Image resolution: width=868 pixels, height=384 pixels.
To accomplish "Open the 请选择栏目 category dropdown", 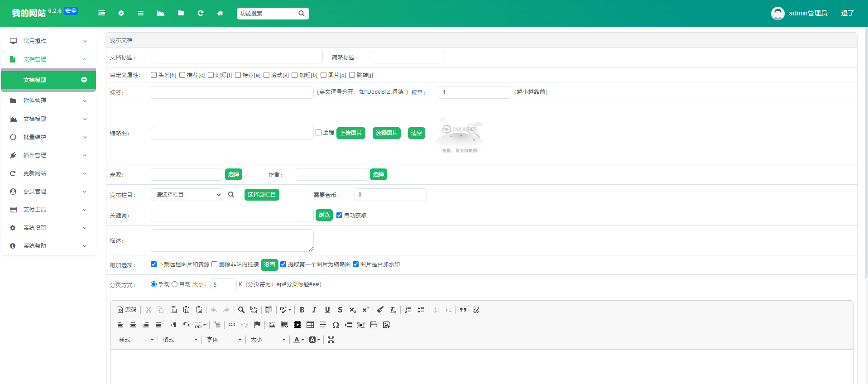I will click(187, 195).
